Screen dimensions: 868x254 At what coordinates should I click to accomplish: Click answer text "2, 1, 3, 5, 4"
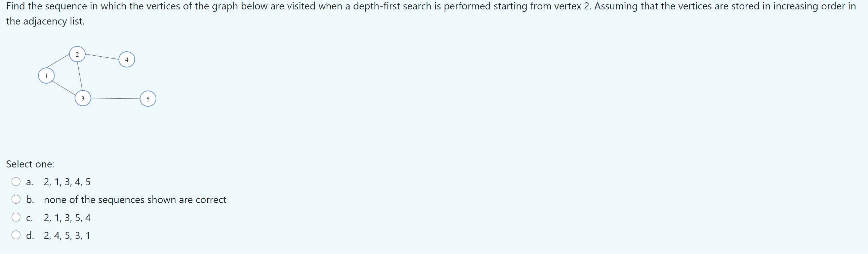tap(67, 218)
